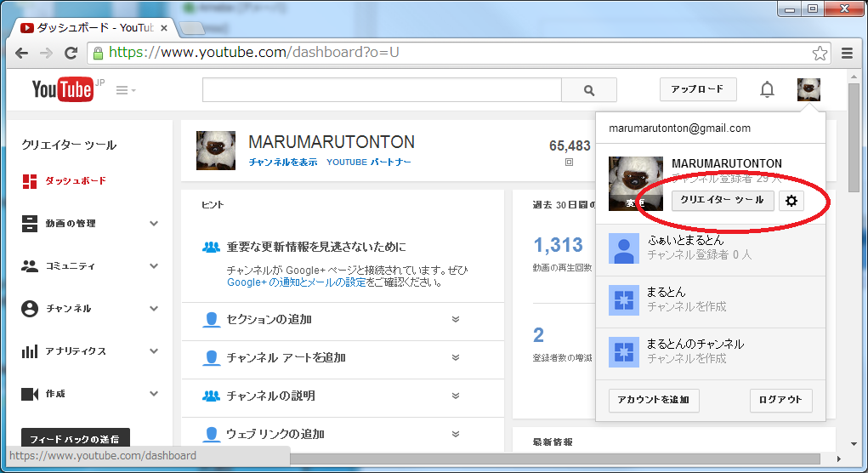Open 動画の管理 sidebar item
The width and height of the screenshot is (868, 473).
pos(71,224)
